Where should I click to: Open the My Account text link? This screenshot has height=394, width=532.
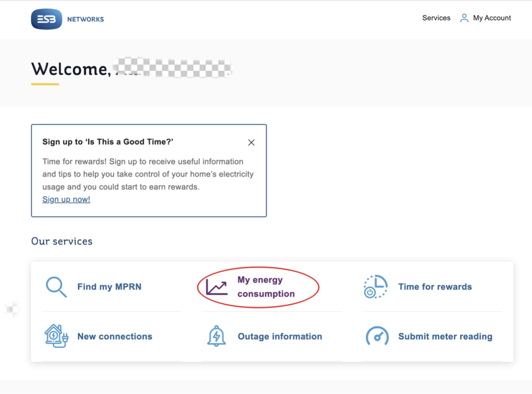[492, 18]
